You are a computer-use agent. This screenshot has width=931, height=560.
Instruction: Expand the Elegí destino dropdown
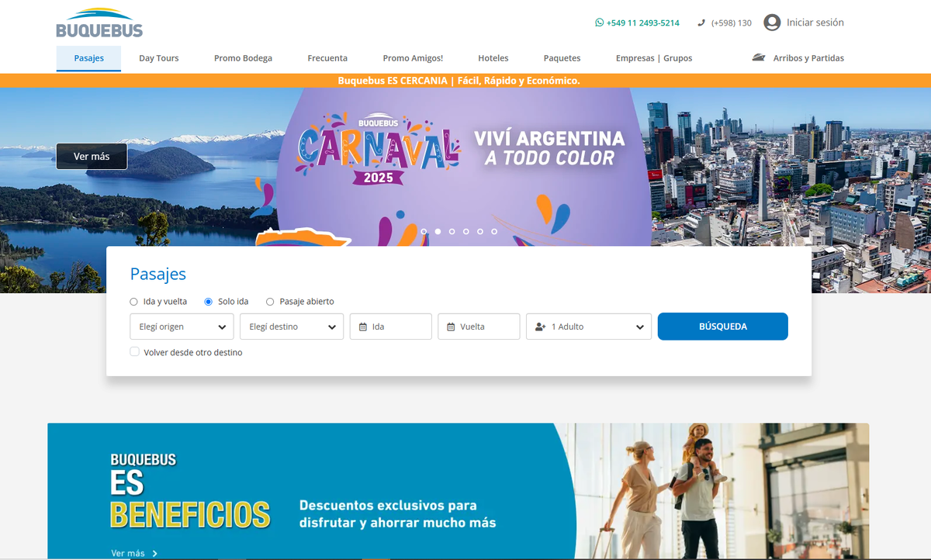coord(292,327)
